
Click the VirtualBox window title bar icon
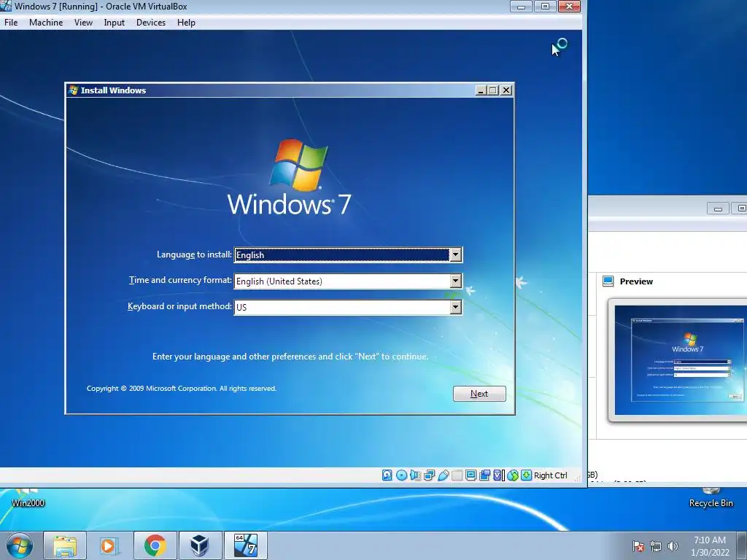pyautogui.click(x=6, y=6)
